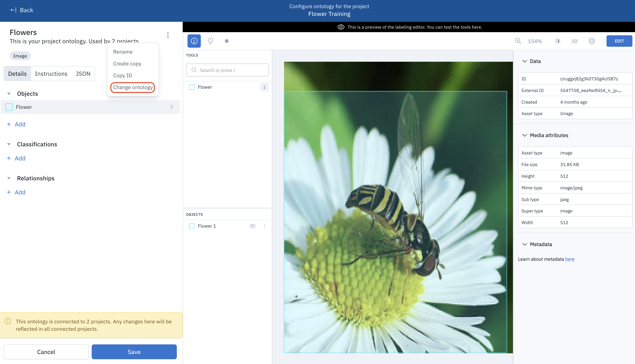Select Flower 1 object checkbox
This screenshot has height=364, width=635.
coord(192,226)
